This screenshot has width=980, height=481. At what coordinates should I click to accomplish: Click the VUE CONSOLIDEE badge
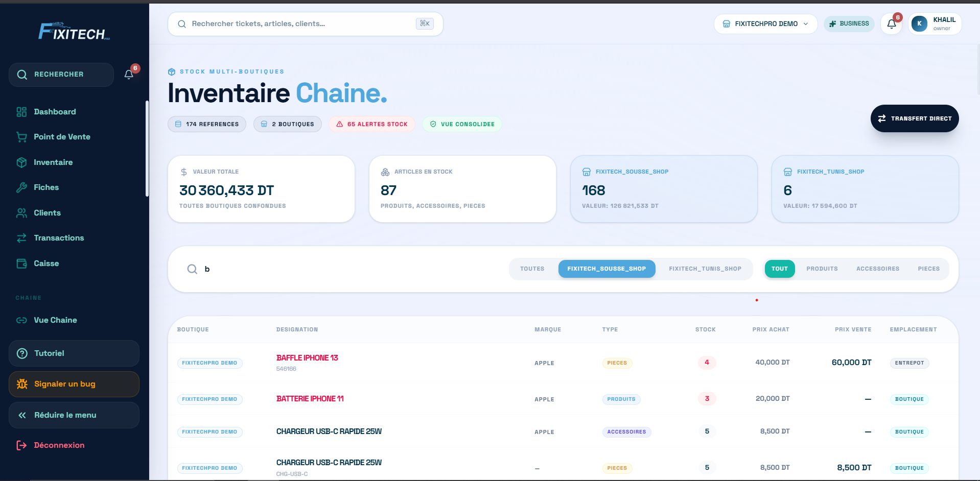pyautogui.click(x=462, y=124)
